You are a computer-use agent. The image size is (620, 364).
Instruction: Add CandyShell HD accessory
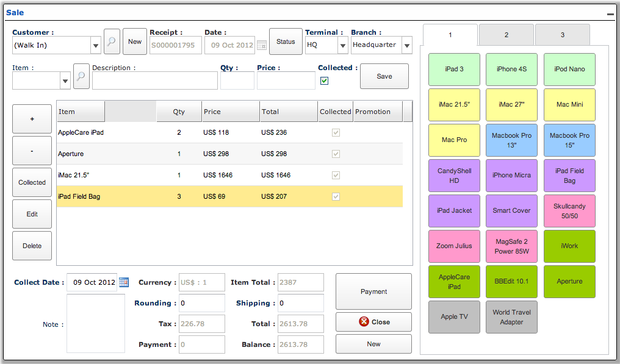pos(455,176)
